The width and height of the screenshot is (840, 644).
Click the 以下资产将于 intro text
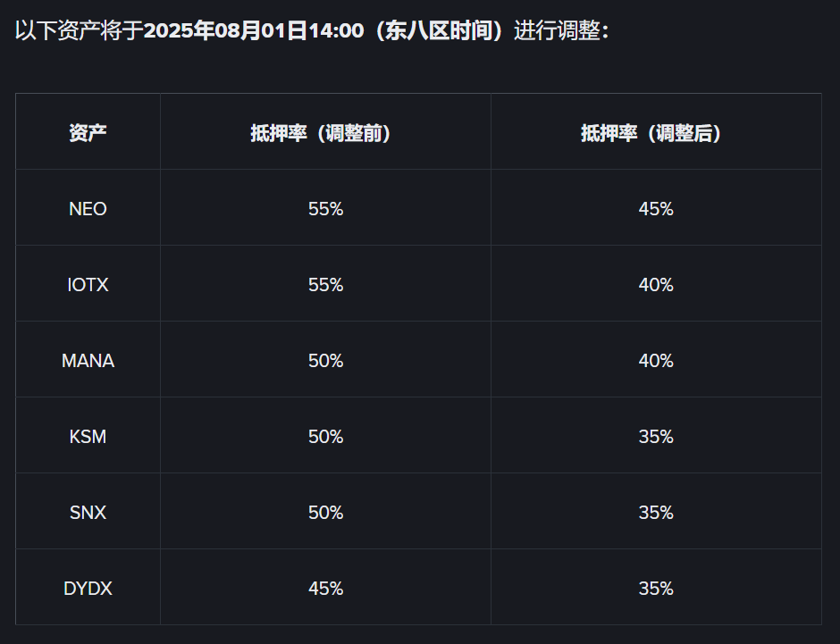click(80, 30)
